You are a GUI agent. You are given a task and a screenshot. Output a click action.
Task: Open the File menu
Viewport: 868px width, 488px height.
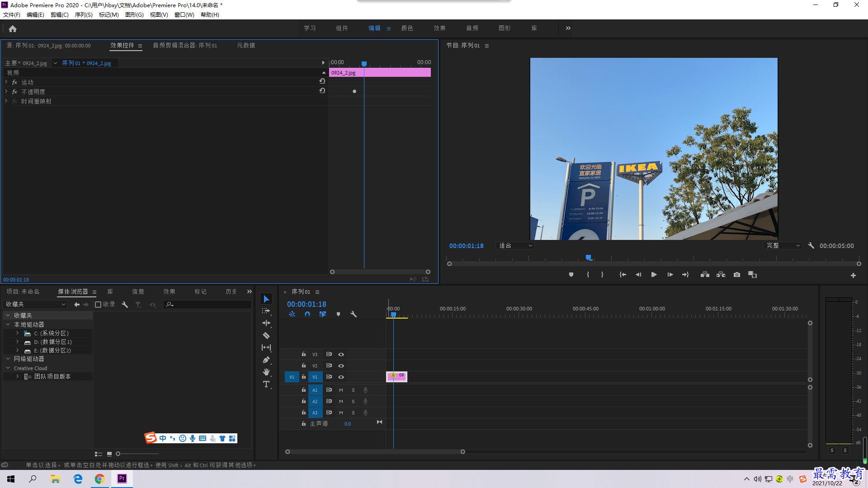pyautogui.click(x=12, y=15)
